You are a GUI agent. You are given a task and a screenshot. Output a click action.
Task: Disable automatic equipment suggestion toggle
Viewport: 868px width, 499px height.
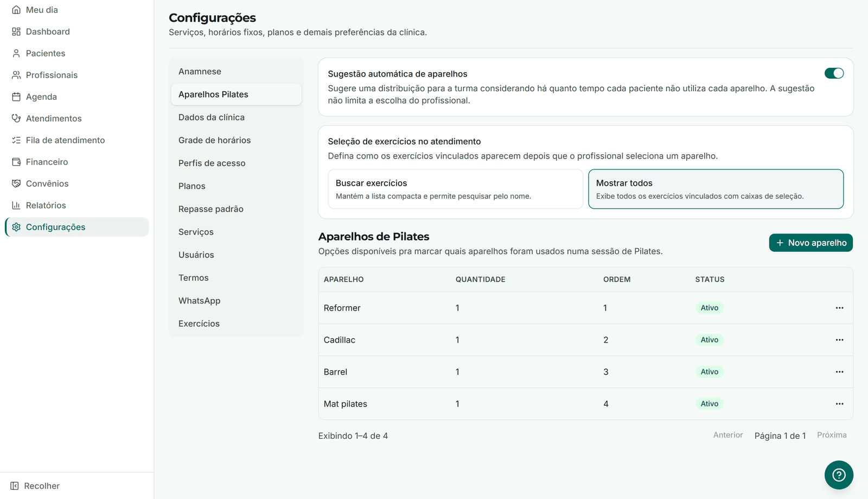pyautogui.click(x=834, y=73)
